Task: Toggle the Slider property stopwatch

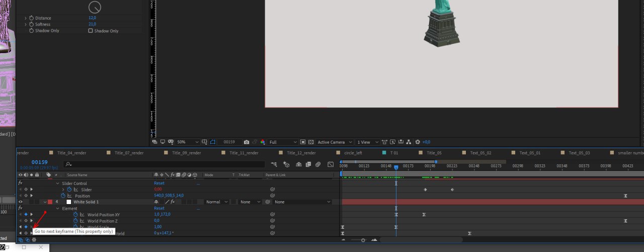Action: 69,190
